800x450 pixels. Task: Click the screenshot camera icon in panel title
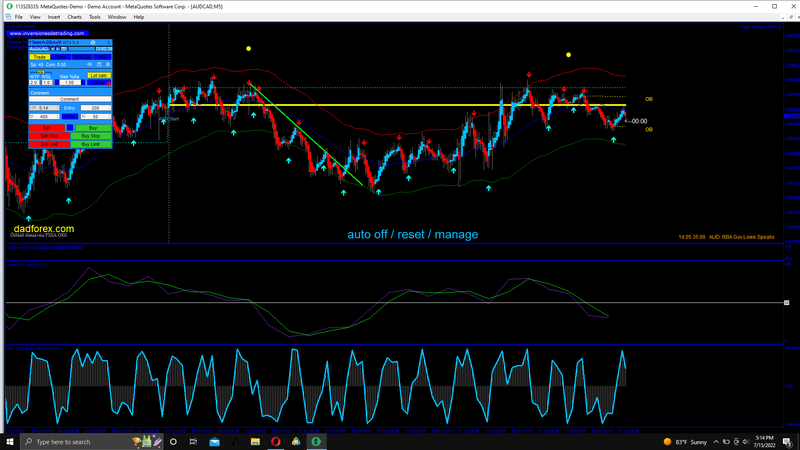coord(93,42)
